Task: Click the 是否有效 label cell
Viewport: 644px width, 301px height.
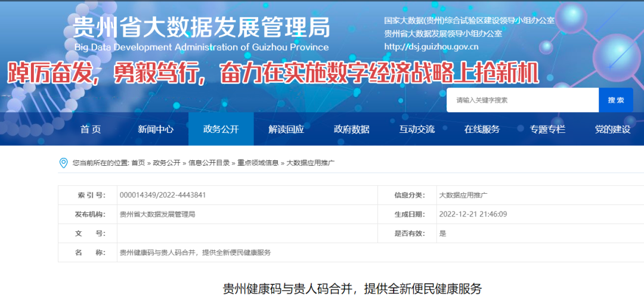Action: pos(407,233)
